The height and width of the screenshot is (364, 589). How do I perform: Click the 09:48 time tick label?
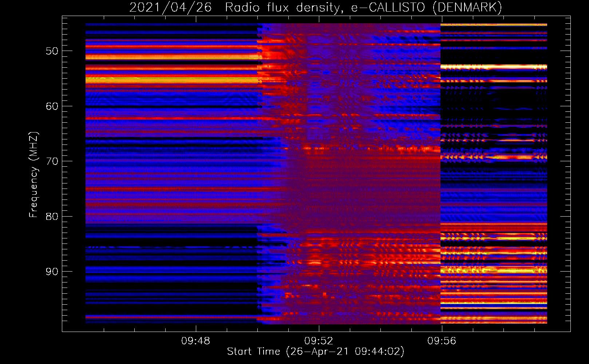pyautogui.click(x=196, y=341)
